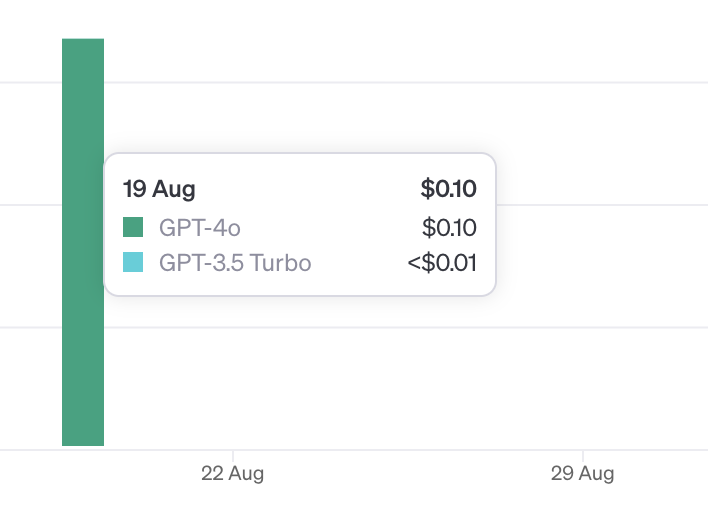Screen dimensions: 720x530
Task: Click the gridline just below the tooltip
Action: 406,327
